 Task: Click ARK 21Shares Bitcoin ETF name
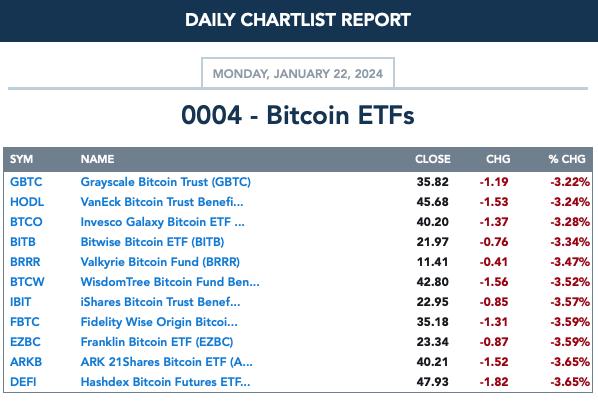click(166, 362)
